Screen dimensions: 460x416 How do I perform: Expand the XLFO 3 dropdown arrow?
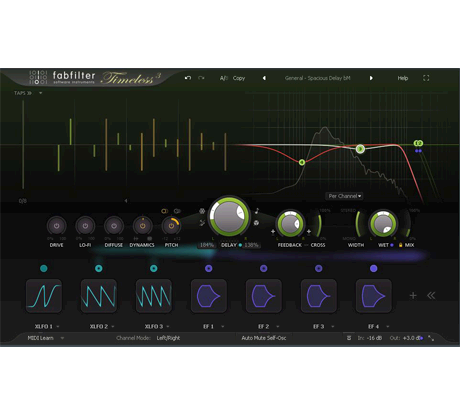[x=168, y=326]
